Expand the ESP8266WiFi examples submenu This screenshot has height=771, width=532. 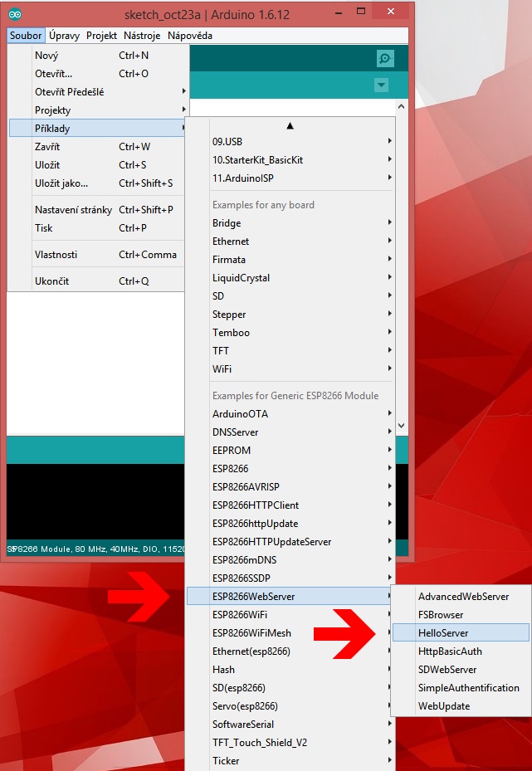[x=239, y=615]
